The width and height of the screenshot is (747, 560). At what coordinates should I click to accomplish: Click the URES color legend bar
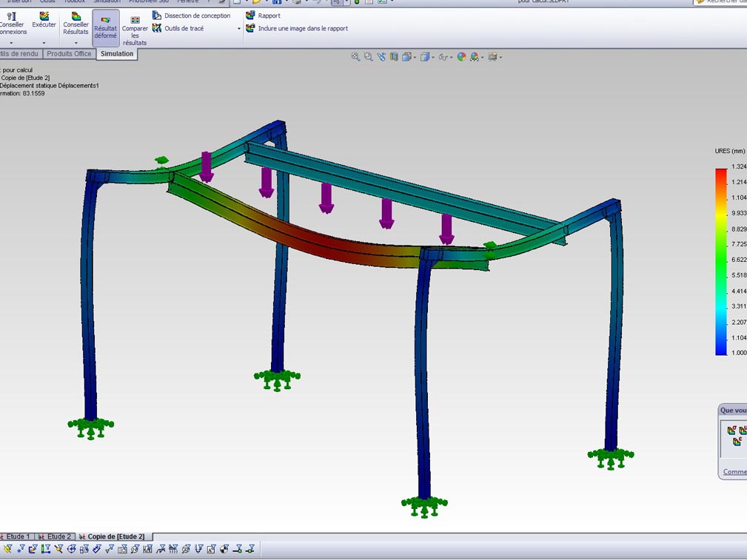tap(721, 262)
